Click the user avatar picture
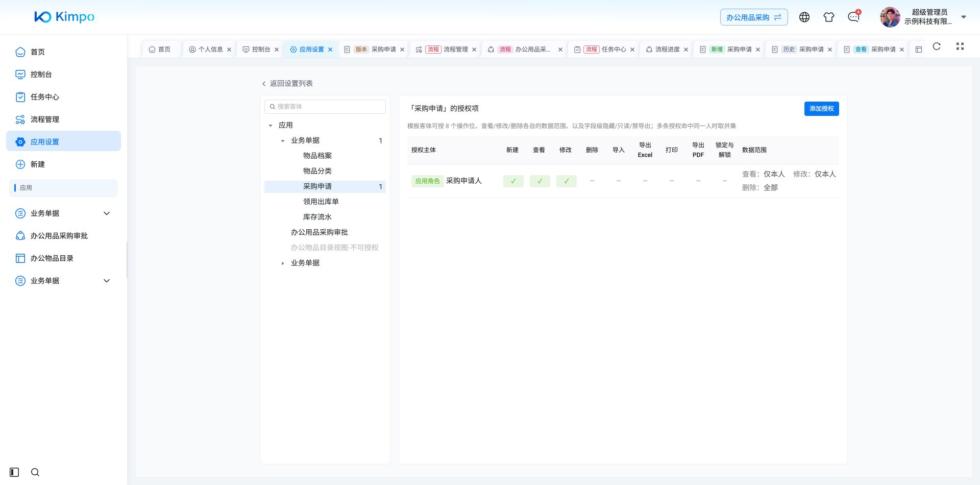Viewport: 980px width, 485px height. 890,17
